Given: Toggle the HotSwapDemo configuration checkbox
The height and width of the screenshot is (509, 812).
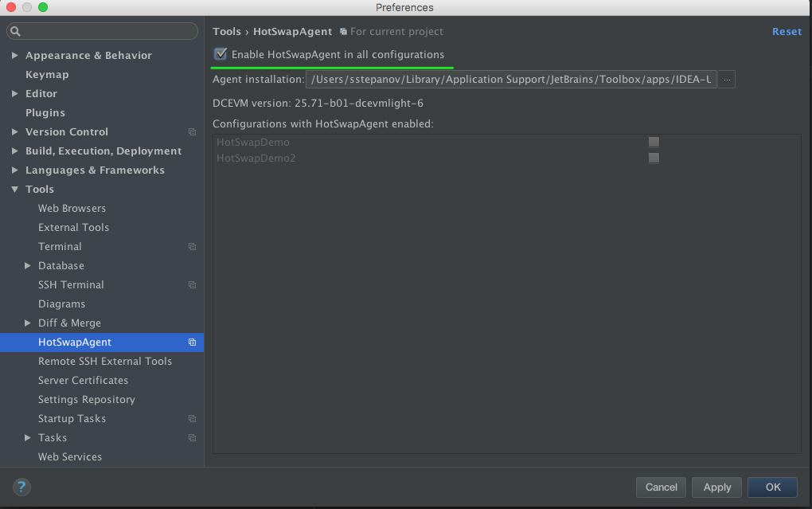Looking at the screenshot, I should (654, 142).
